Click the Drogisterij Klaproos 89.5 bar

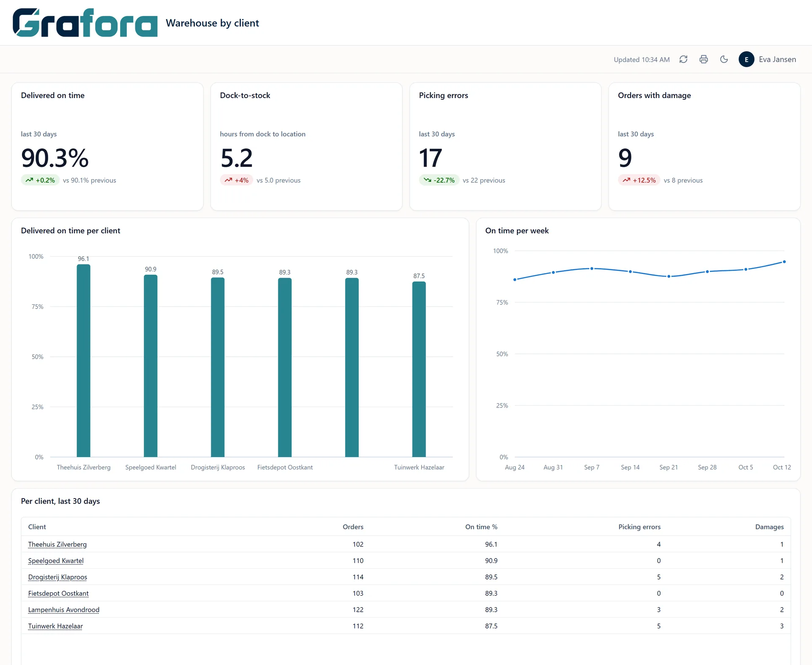[x=218, y=367]
